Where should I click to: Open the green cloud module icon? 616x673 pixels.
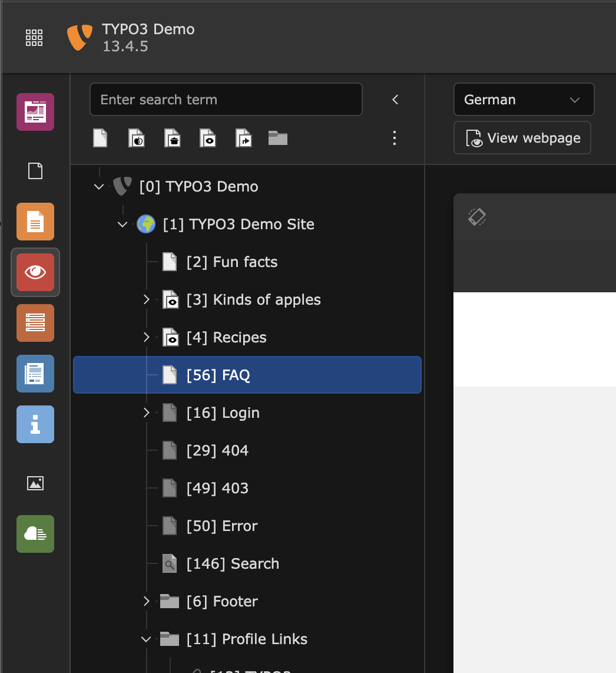click(35, 534)
